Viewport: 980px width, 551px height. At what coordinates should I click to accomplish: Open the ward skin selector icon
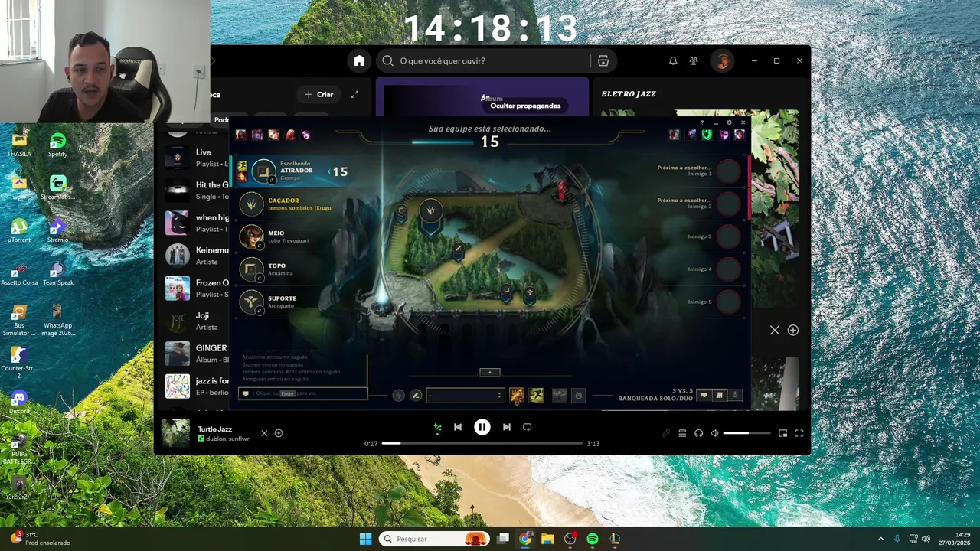560,395
